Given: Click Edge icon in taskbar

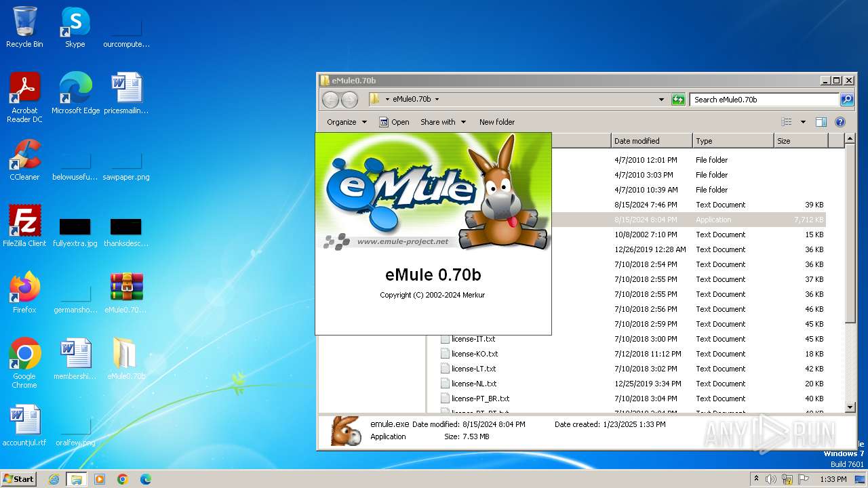Looking at the screenshot, I should click(146, 479).
